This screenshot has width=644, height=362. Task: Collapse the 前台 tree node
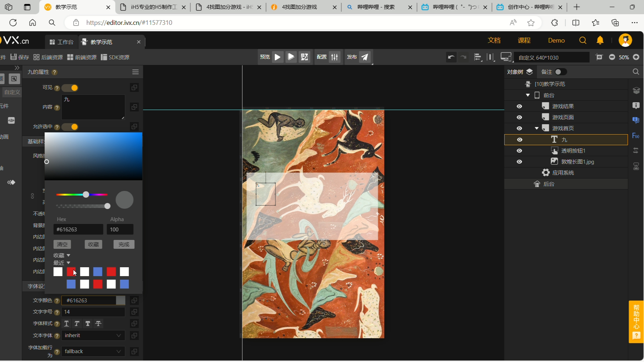[x=528, y=95]
